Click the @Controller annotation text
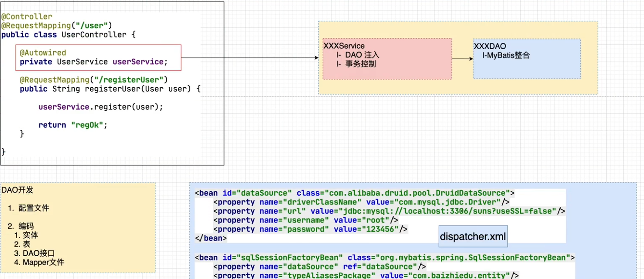The height and width of the screenshot is (279, 644). pos(27,17)
